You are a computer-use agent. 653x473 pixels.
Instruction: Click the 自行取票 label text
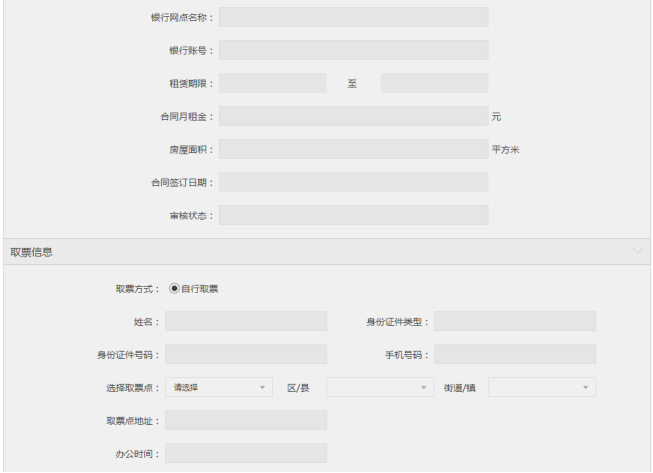200,289
